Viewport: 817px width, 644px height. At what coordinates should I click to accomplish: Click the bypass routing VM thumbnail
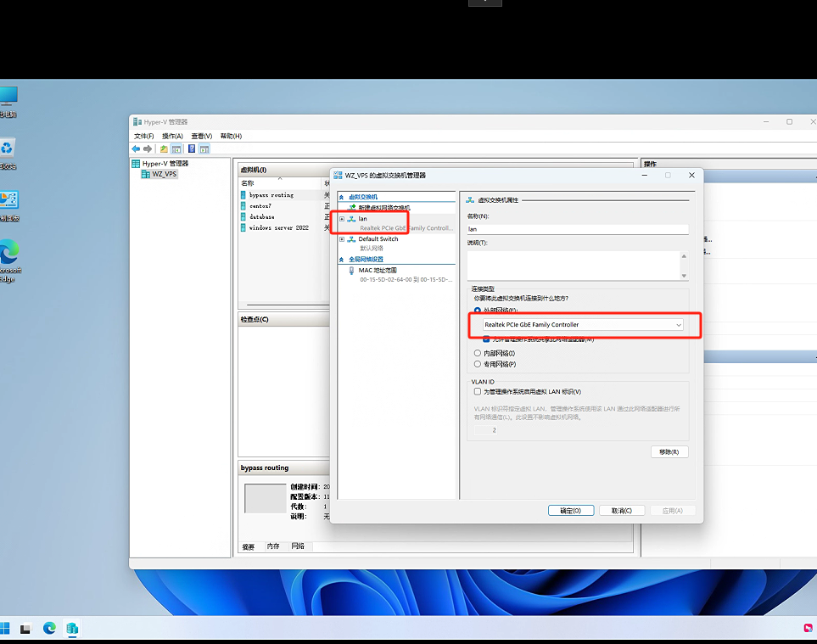(x=266, y=499)
